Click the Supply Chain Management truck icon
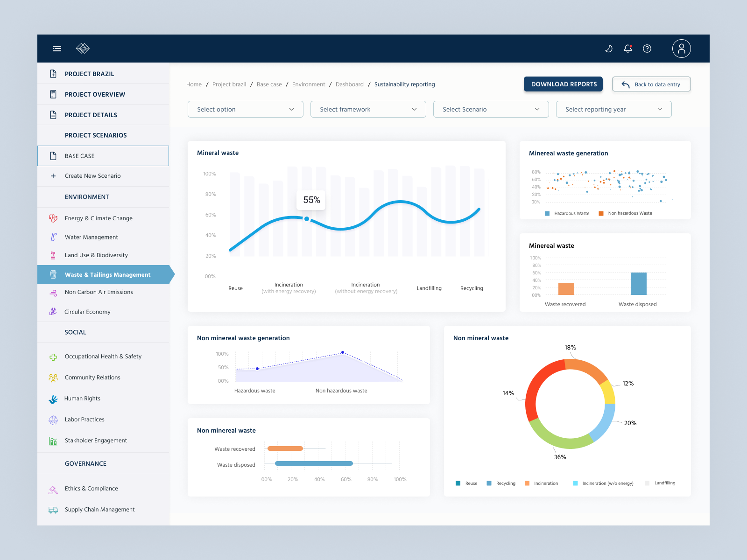The height and width of the screenshot is (560, 747). coord(53,510)
